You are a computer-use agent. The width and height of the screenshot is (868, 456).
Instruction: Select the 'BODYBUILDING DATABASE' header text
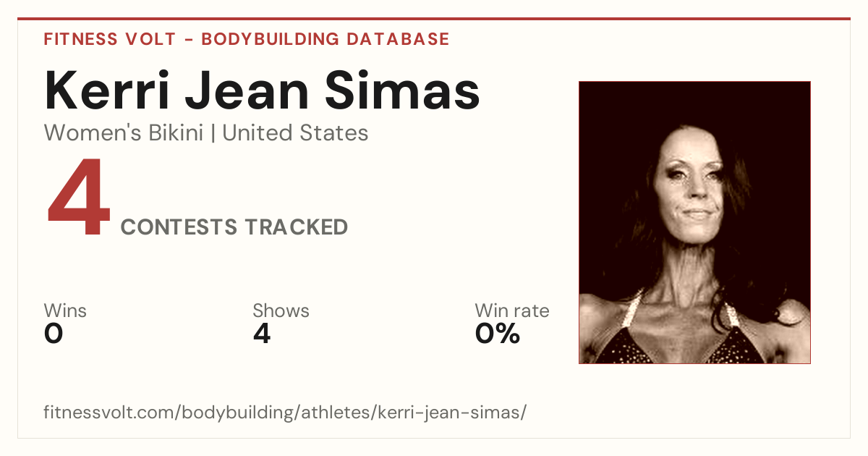pyautogui.click(x=325, y=39)
